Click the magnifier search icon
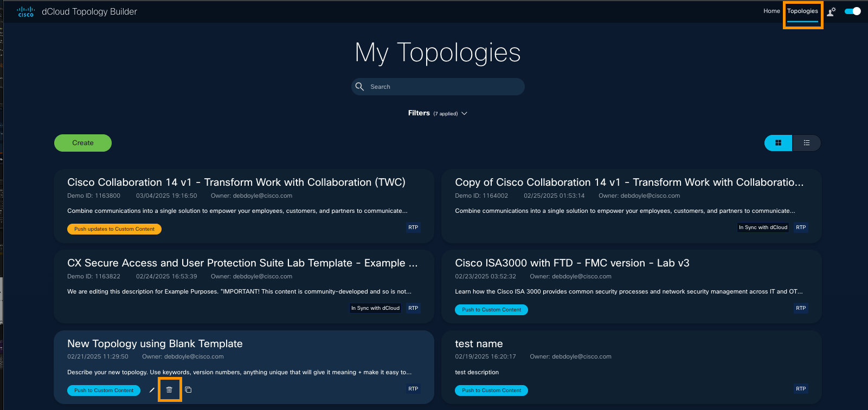 (x=359, y=87)
